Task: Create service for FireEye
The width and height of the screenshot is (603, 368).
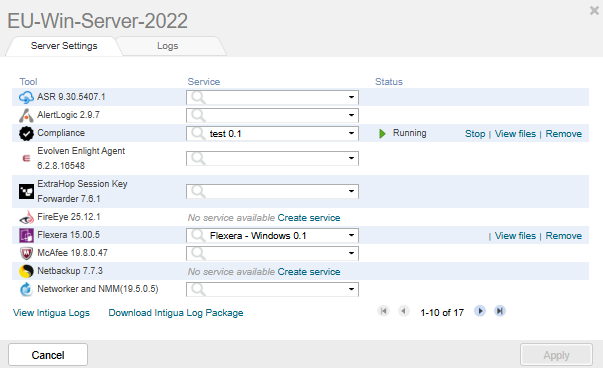Action: 309,218
